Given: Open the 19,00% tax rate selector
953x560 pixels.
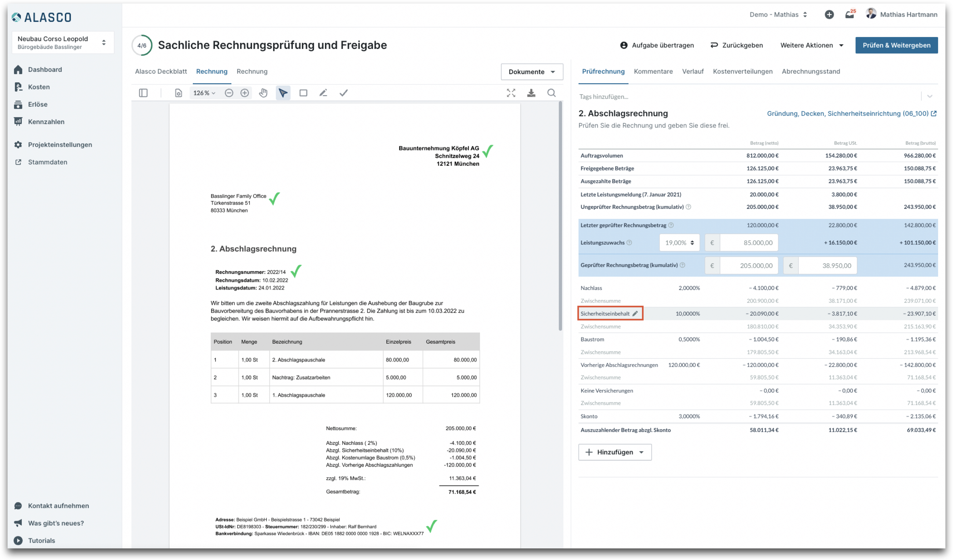Looking at the screenshot, I should pyautogui.click(x=679, y=243).
